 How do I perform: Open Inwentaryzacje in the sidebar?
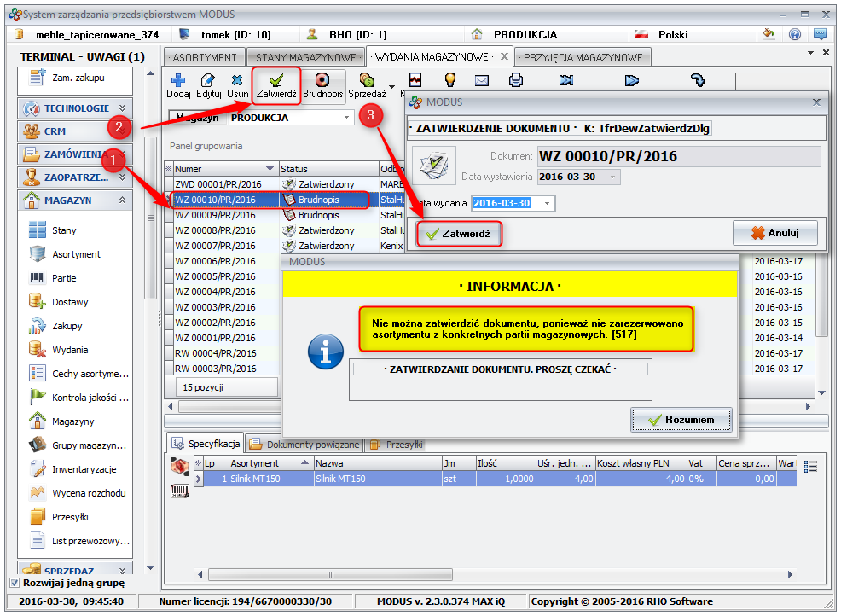pyautogui.click(x=83, y=469)
